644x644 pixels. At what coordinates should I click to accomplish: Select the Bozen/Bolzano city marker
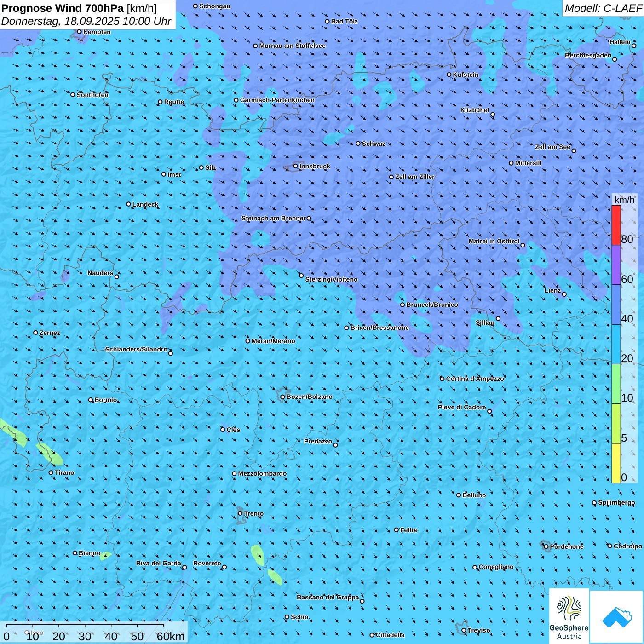pos(282,397)
